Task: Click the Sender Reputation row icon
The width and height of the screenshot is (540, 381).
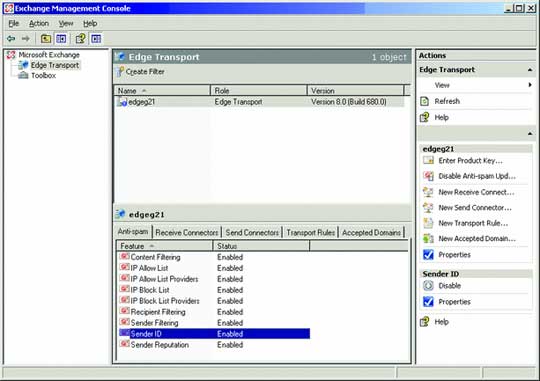Action: click(x=124, y=344)
